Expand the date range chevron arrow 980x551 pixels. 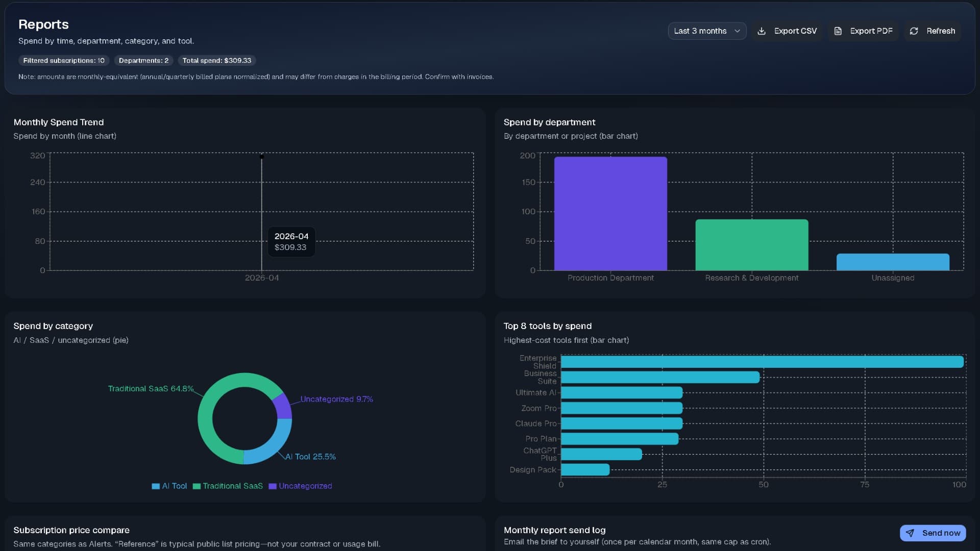738,31
